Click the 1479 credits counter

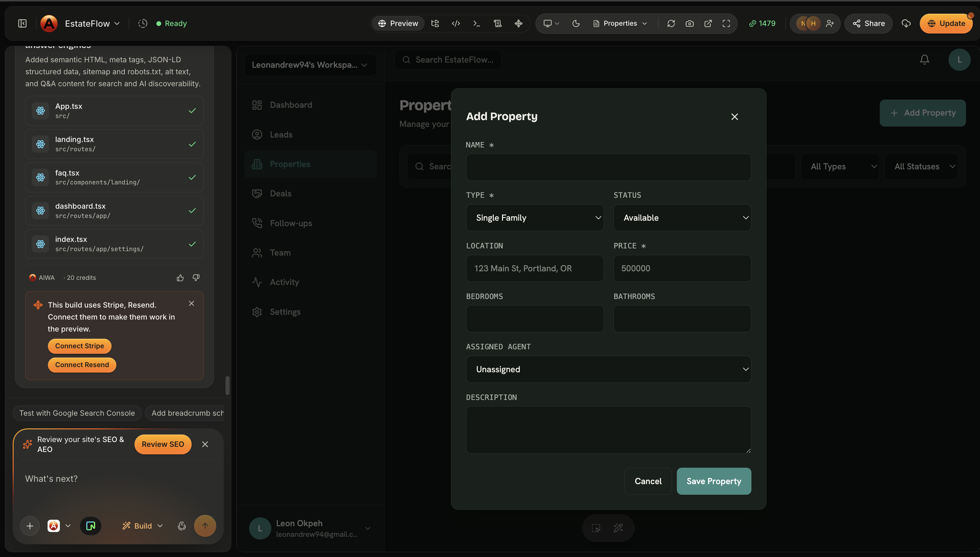(x=762, y=23)
